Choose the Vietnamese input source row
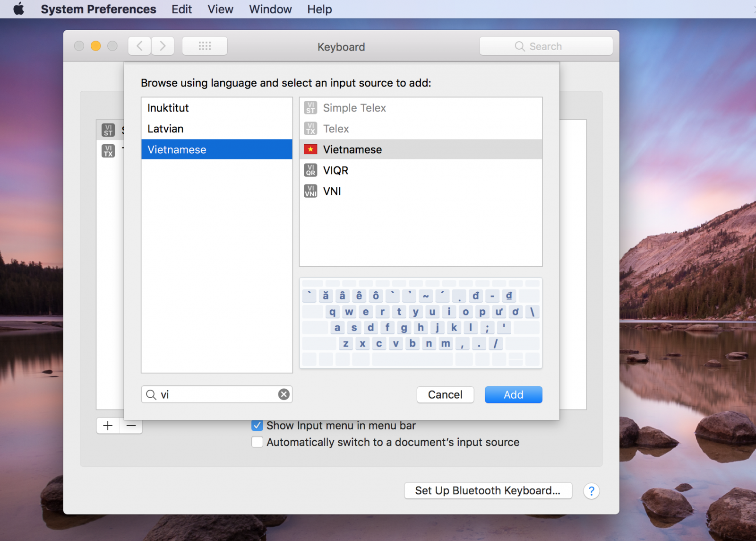 (x=421, y=149)
